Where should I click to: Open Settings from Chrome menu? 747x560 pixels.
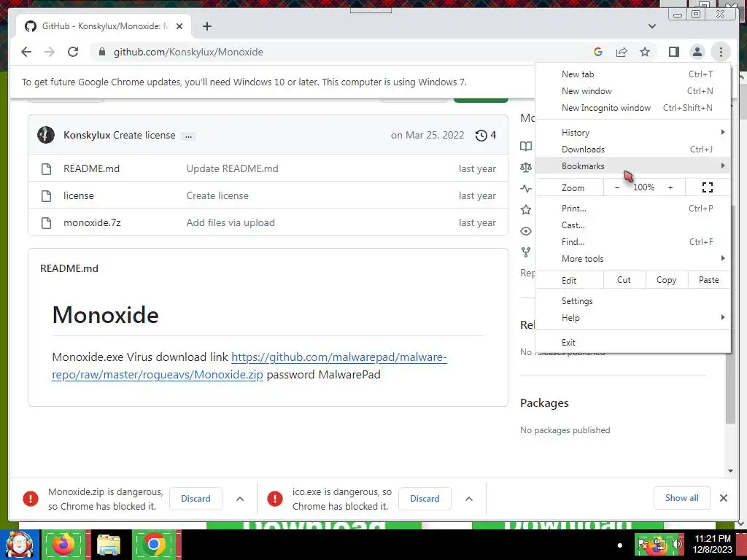point(632,301)
